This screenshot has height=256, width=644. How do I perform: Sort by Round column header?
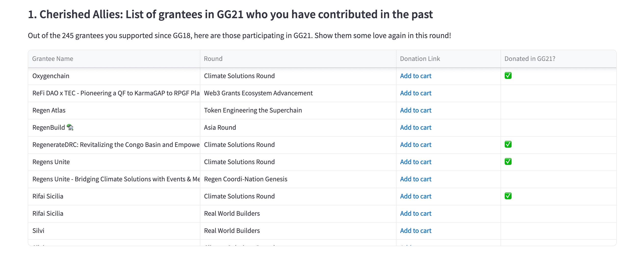tap(213, 59)
